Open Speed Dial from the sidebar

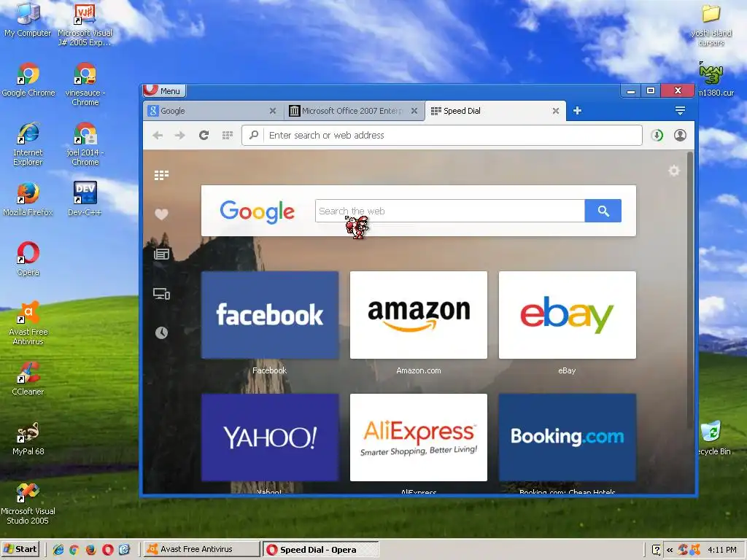(161, 175)
